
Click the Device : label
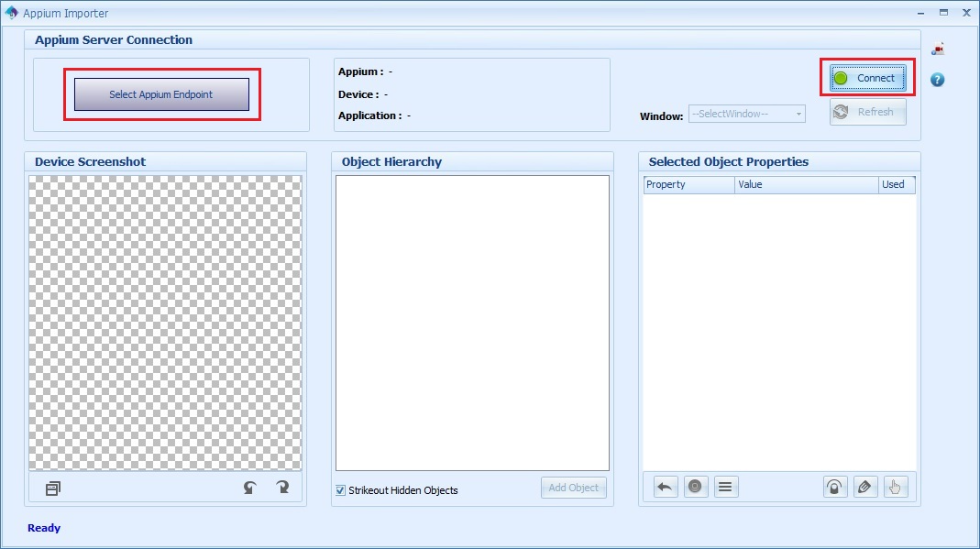(x=358, y=94)
